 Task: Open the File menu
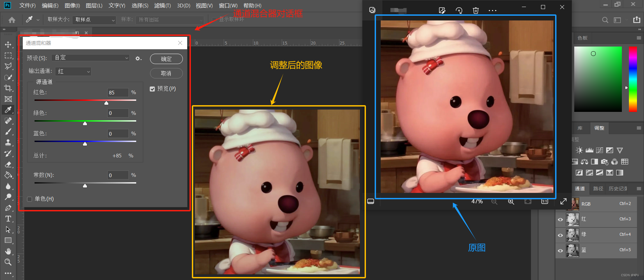28,5
